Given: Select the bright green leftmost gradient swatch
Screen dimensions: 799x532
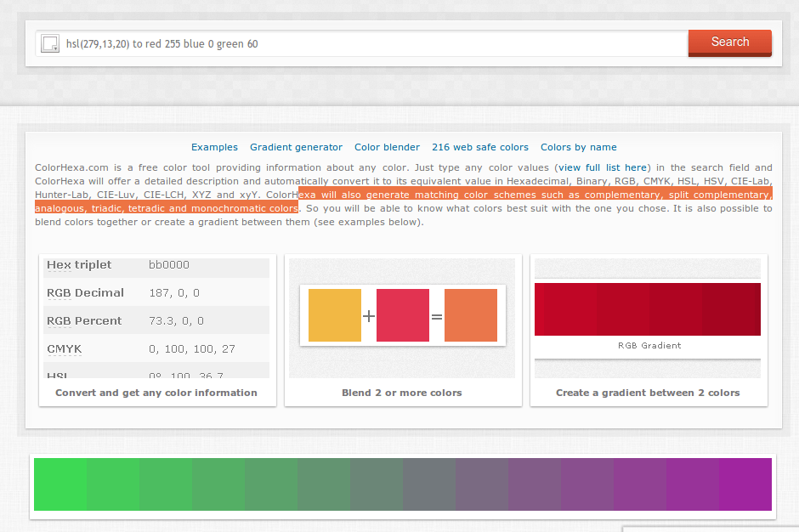Looking at the screenshot, I should point(59,484).
